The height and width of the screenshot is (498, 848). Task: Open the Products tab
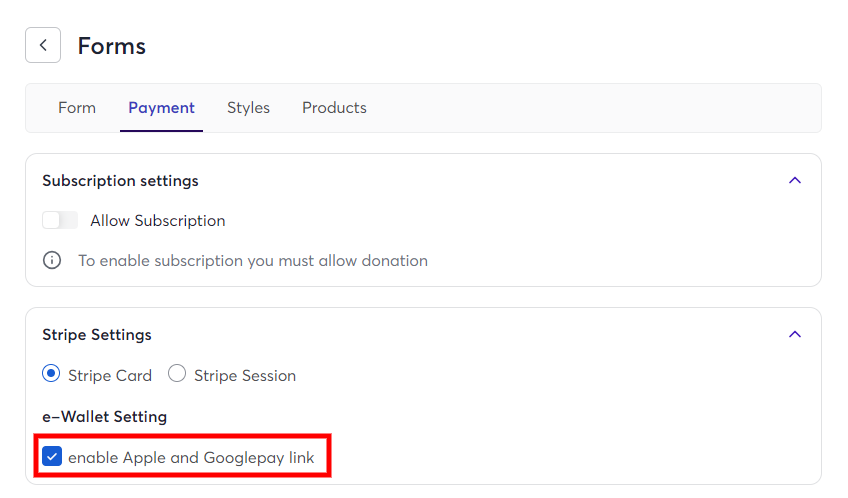click(334, 108)
